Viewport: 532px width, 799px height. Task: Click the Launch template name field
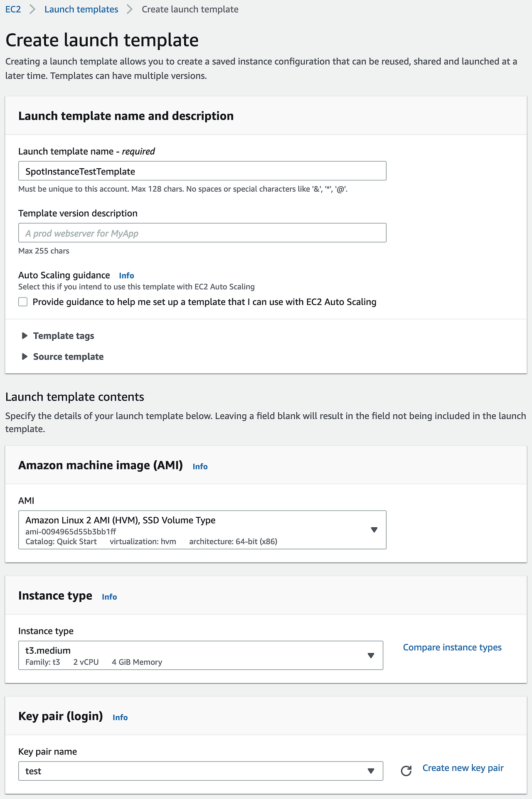click(202, 171)
